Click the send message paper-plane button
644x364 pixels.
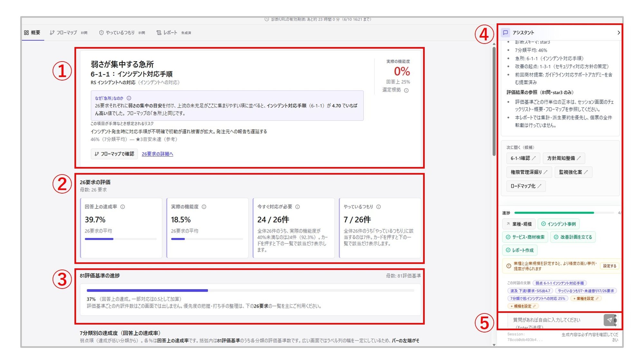coord(609,320)
